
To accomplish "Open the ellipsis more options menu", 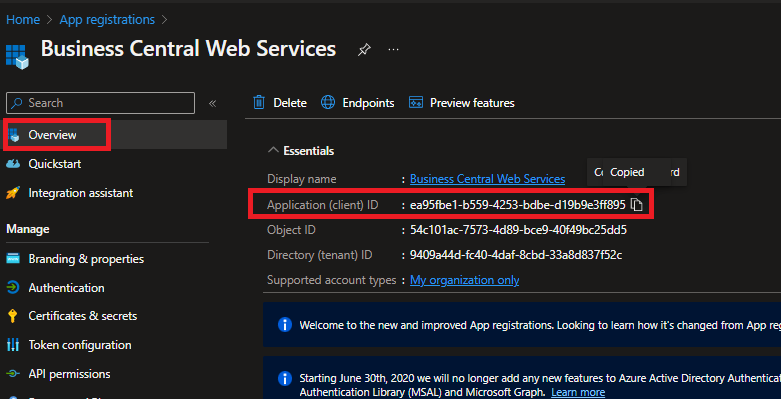I will coord(393,49).
